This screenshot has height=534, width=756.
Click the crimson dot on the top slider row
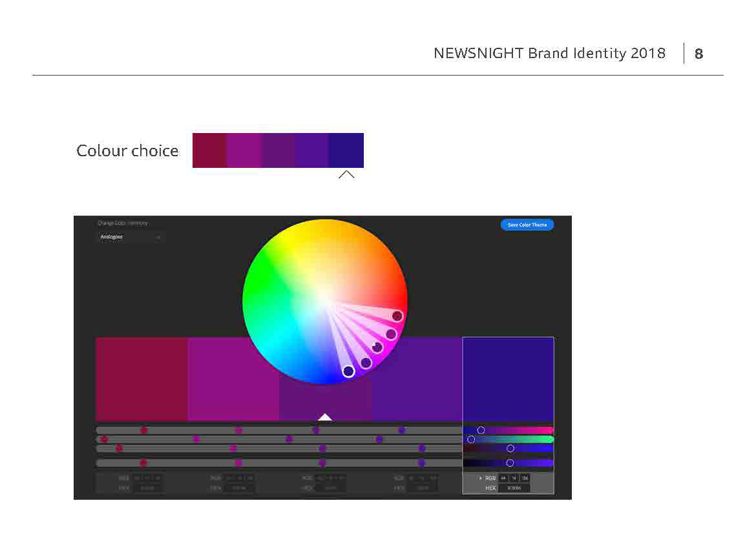coord(143,430)
